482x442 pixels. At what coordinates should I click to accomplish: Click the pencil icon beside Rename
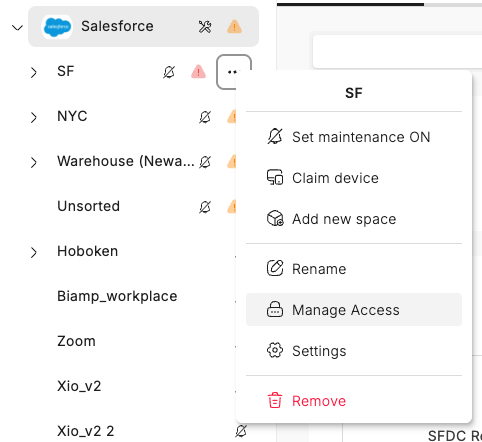click(x=275, y=268)
